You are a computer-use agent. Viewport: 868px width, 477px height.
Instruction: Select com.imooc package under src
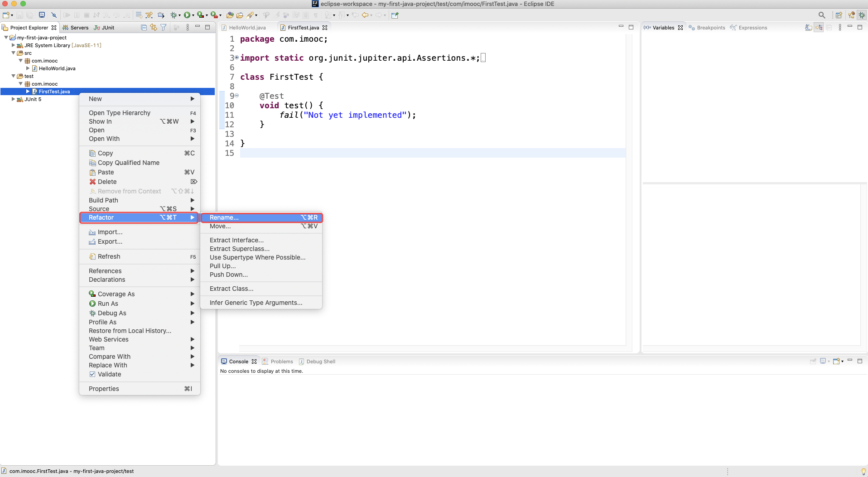(x=44, y=61)
